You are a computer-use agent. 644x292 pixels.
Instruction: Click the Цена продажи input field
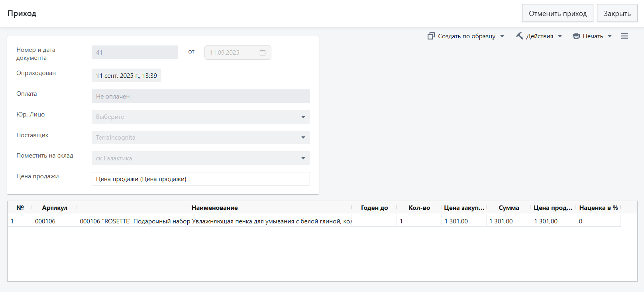point(200,179)
